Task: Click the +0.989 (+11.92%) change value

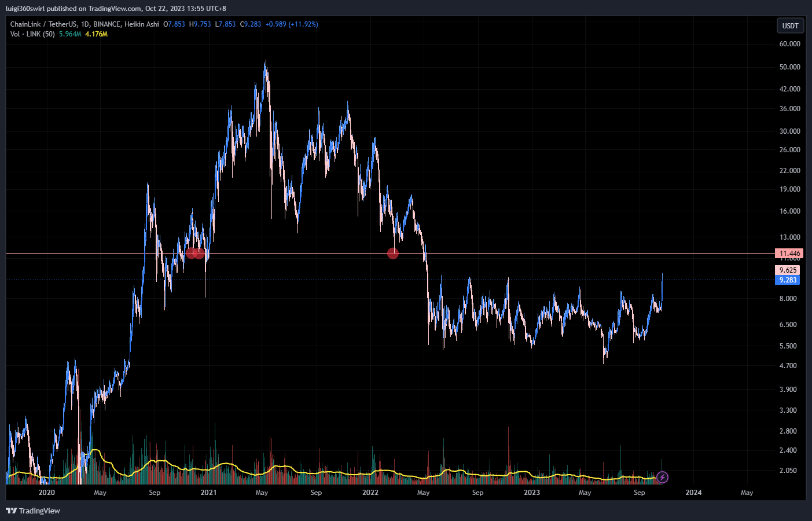Action: pyautogui.click(x=292, y=24)
